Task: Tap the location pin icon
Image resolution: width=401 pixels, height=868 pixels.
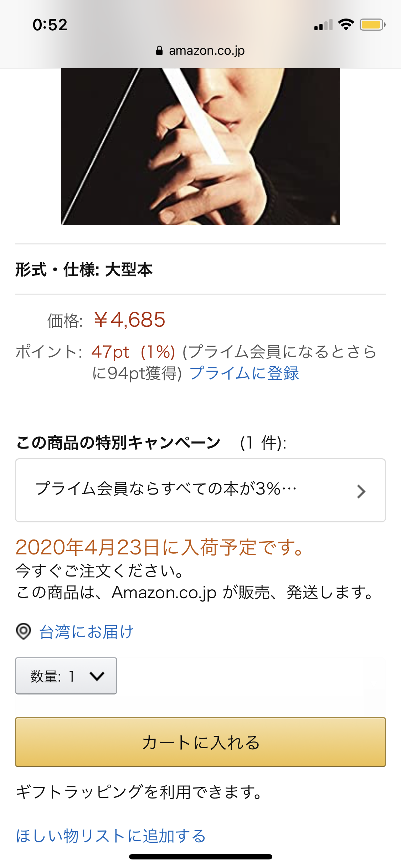Action: pyautogui.click(x=24, y=631)
